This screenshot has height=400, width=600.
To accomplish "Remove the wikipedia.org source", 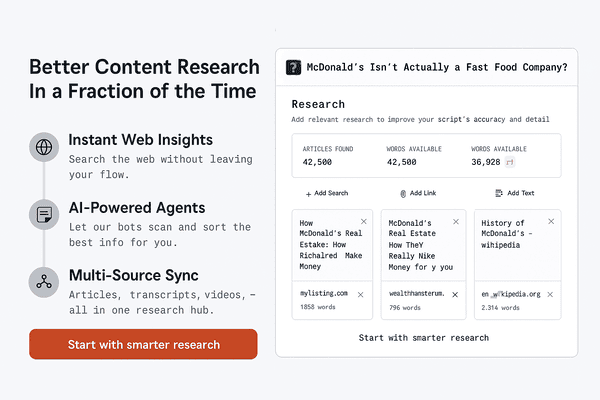I will point(549,294).
